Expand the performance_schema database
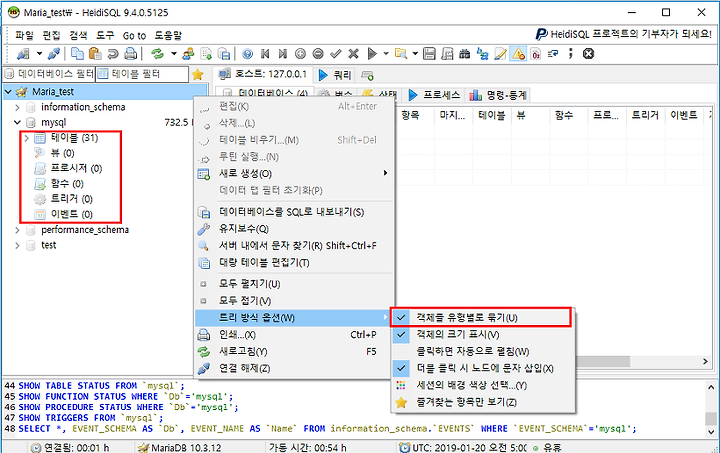 [x=17, y=230]
